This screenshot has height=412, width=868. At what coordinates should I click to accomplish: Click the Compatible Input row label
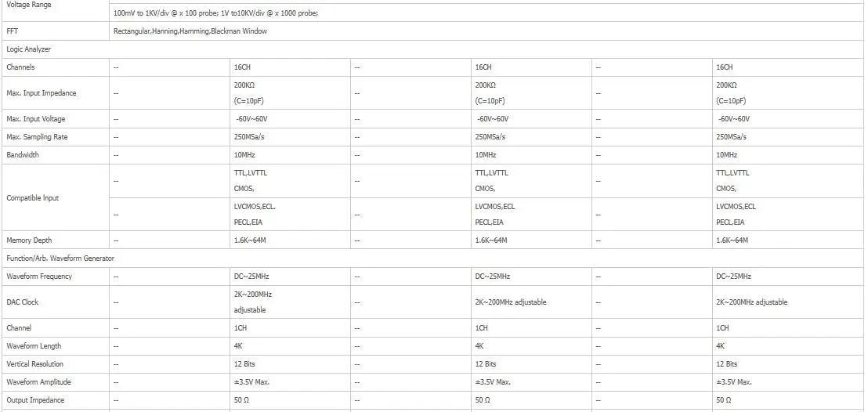[x=33, y=197]
